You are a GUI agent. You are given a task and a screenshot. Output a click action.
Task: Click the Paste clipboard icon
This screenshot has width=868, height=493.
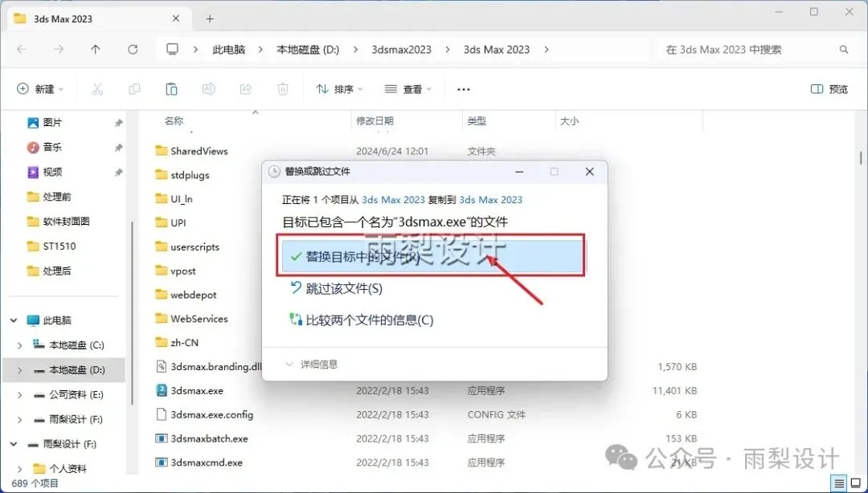coord(171,89)
